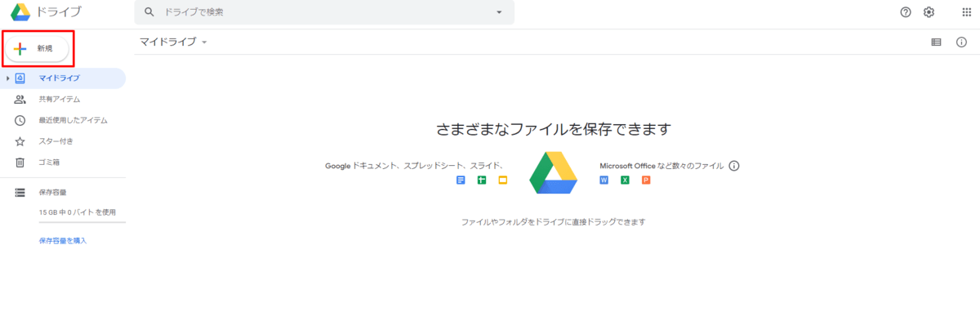
Task: Click the 15 GB 中 0 バイトを使用 text
Action: click(77, 212)
